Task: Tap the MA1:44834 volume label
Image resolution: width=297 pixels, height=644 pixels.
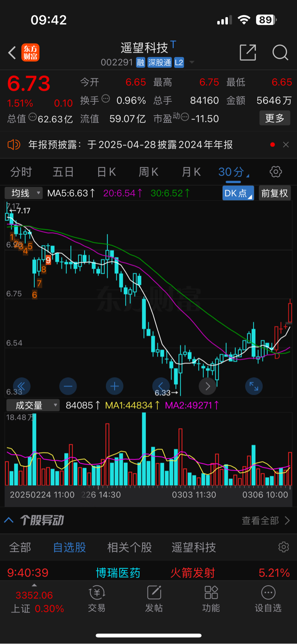Action: pyautogui.click(x=133, y=405)
